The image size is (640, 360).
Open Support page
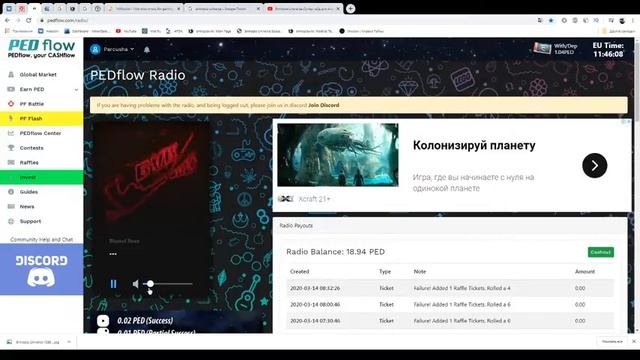click(30, 221)
